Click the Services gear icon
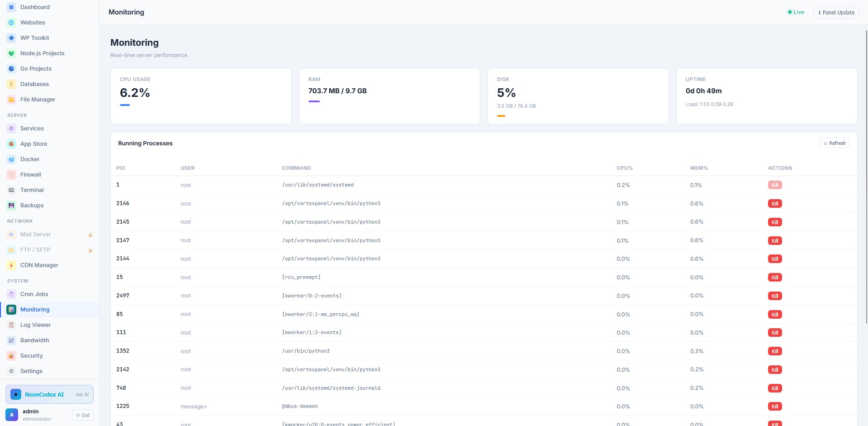Viewport: 868px width, 426px height. coord(11,129)
